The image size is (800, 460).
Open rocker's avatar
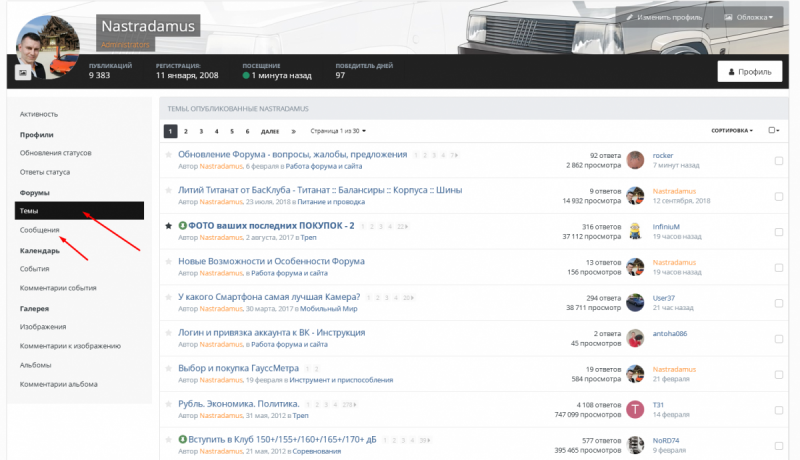635,160
